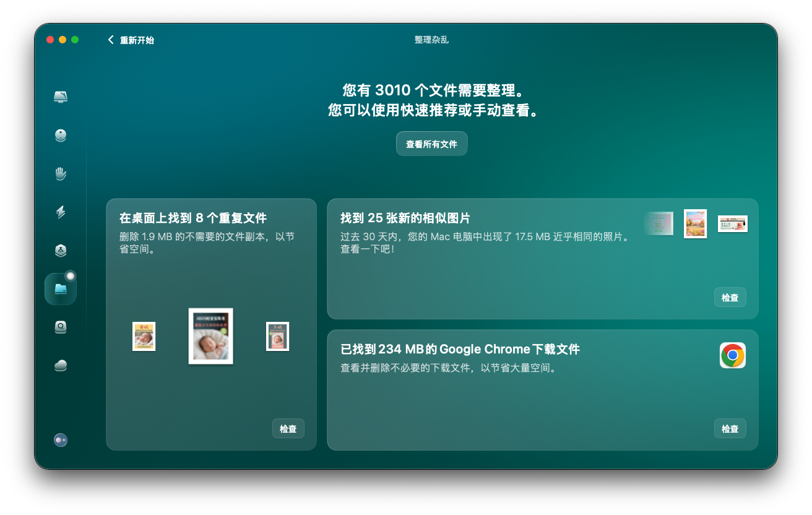Select the small yellow thumbnail in duplicates card
812x515 pixels.
(x=144, y=336)
